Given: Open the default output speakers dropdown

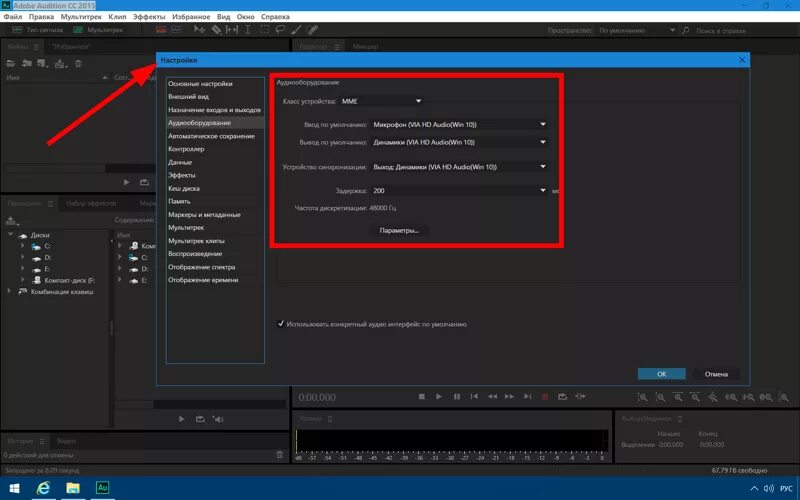Looking at the screenshot, I should point(459,142).
